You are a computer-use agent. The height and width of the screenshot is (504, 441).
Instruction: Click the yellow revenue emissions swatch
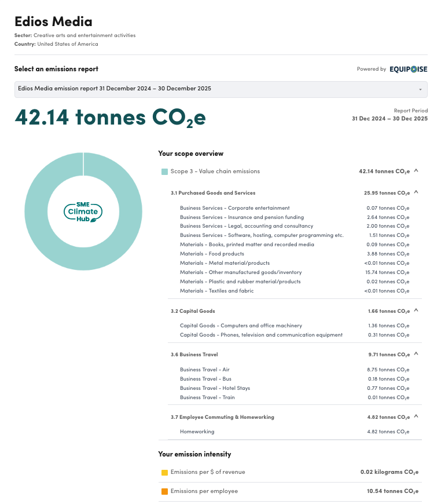click(164, 473)
